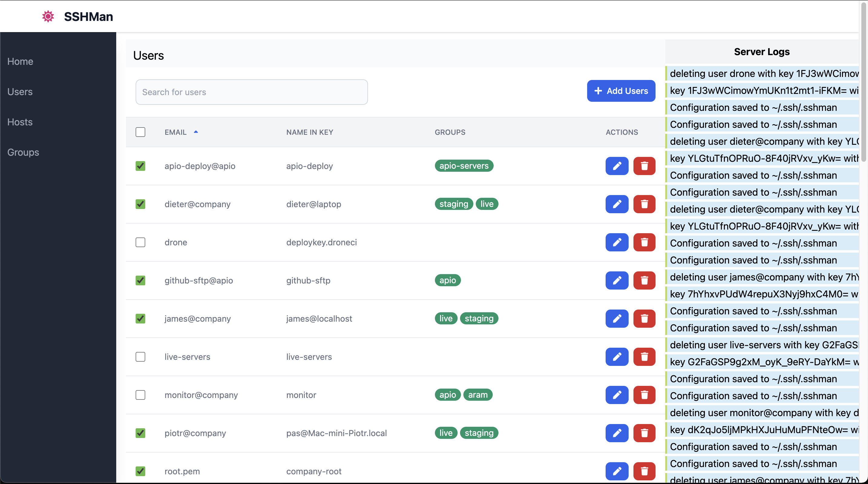The width and height of the screenshot is (868, 484).
Task: Delete the piotr@company user
Action: [x=644, y=433]
